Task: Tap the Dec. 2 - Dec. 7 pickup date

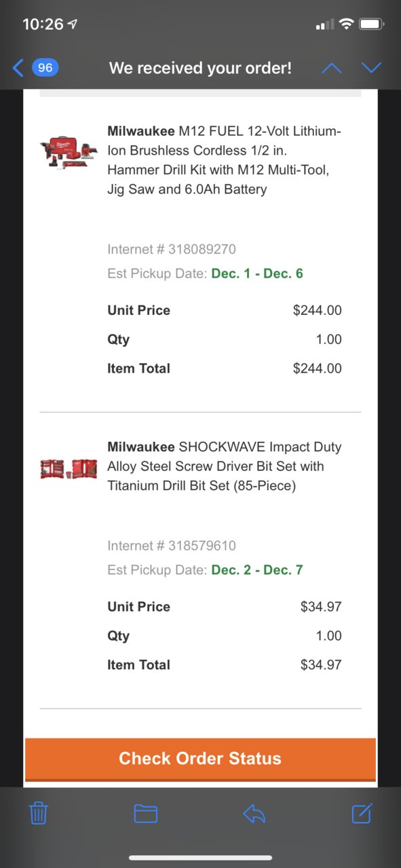Action: pos(257,570)
